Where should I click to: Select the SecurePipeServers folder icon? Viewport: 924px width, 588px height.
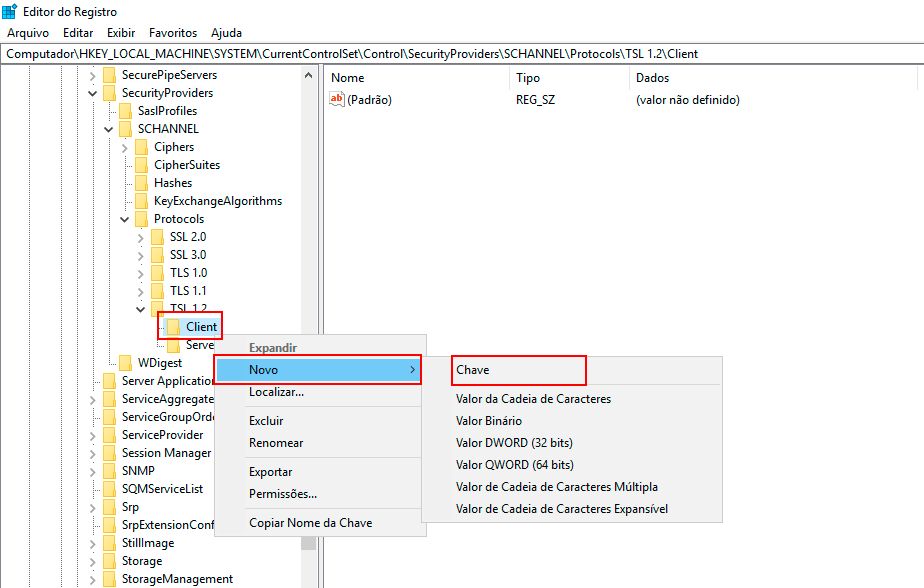(110, 75)
